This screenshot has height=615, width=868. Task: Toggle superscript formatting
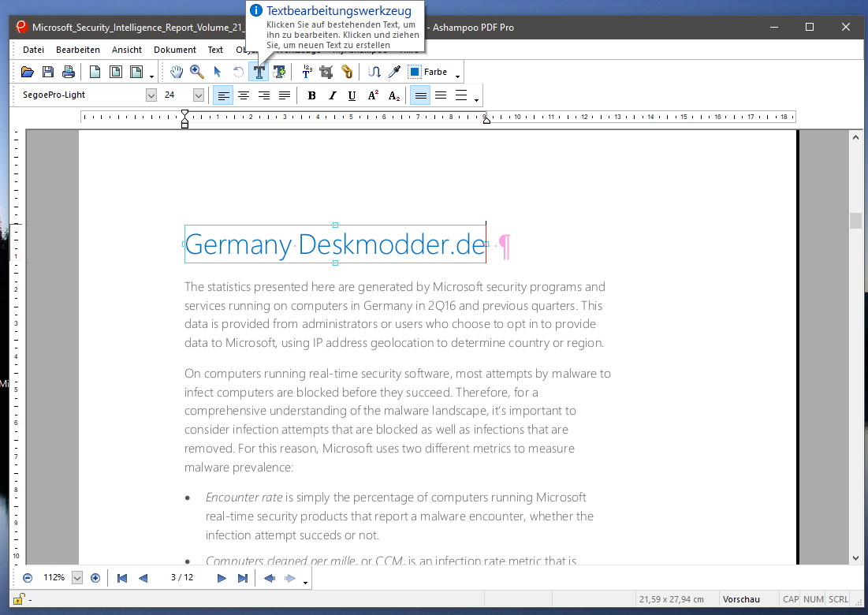tap(373, 95)
